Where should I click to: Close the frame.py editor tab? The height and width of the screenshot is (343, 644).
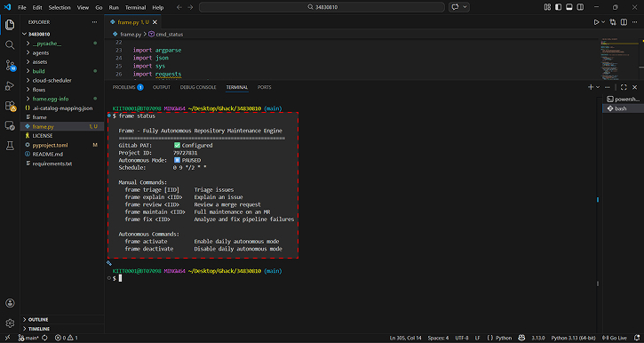tap(155, 22)
